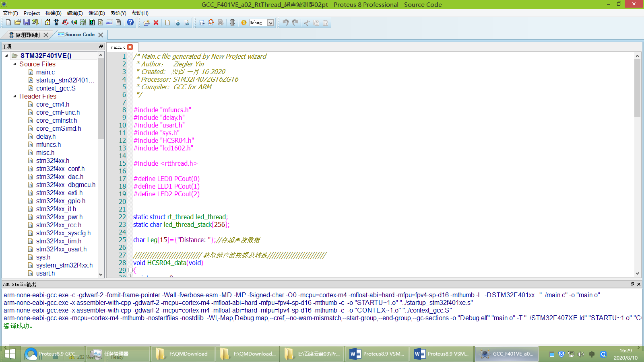Open Gerber Viewer icon
This screenshot has height=362, width=644.
click(x=83, y=23)
